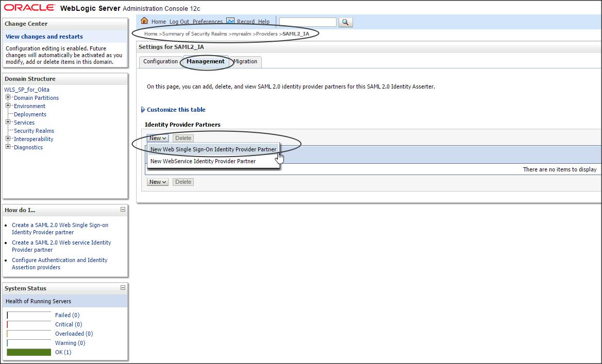Open Environment in Domain Structure
602x364 pixels.
pos(29,106)
